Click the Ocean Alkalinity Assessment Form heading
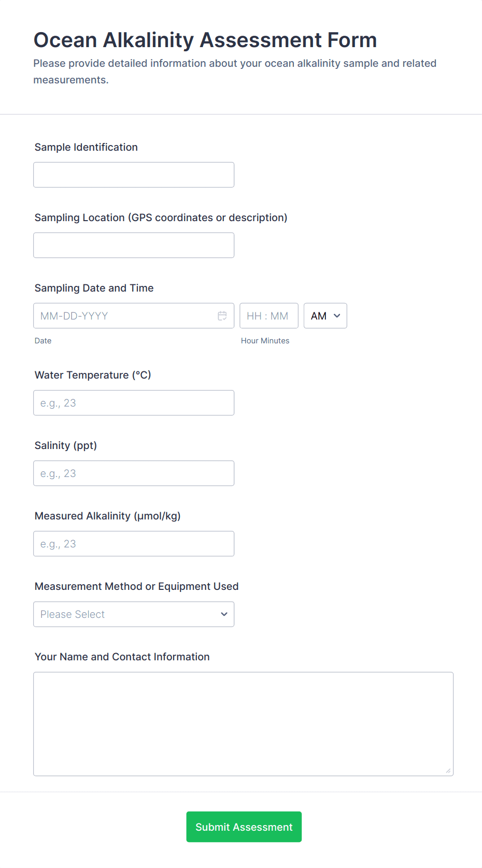The height and width of the screenshot is (868, 482). 205,40
